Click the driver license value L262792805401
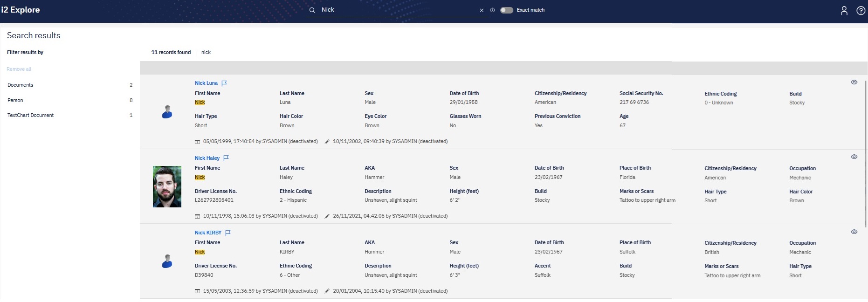The width and height of the screenshot is (868, 302). (214, 200)
